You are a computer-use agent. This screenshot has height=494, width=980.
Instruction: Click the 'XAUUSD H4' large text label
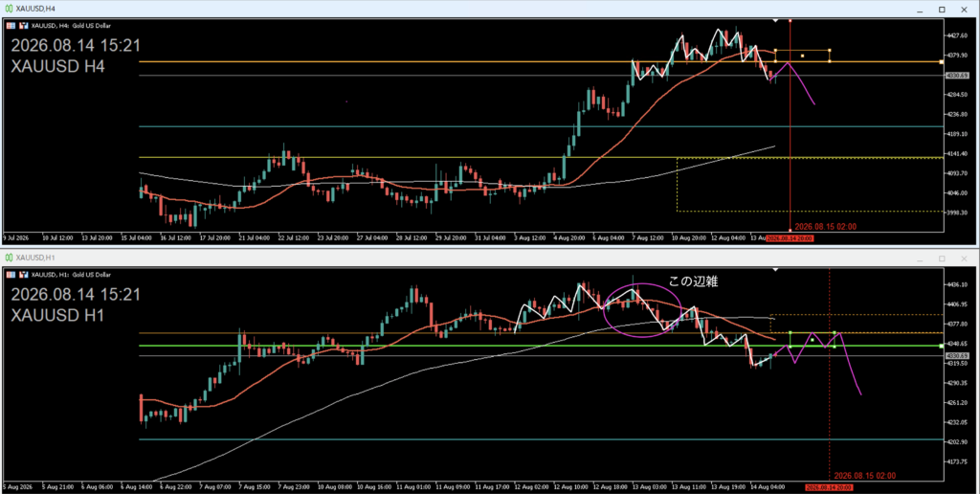click(x=57, y=66)
